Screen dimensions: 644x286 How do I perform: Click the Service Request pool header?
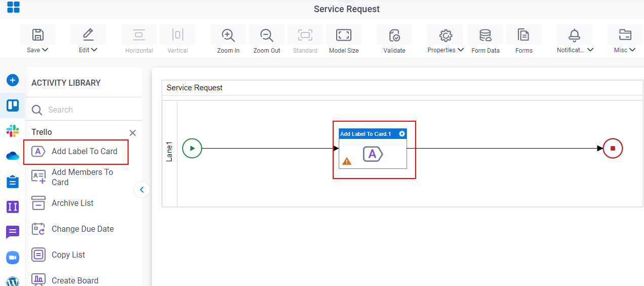pyautogui.click(x=402, y=88)
